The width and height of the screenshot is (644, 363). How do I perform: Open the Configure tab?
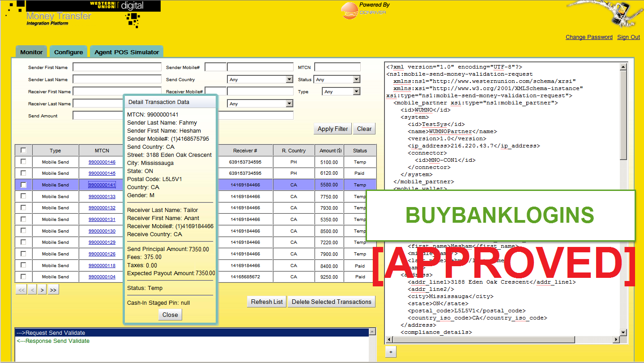tap(68, 52)
